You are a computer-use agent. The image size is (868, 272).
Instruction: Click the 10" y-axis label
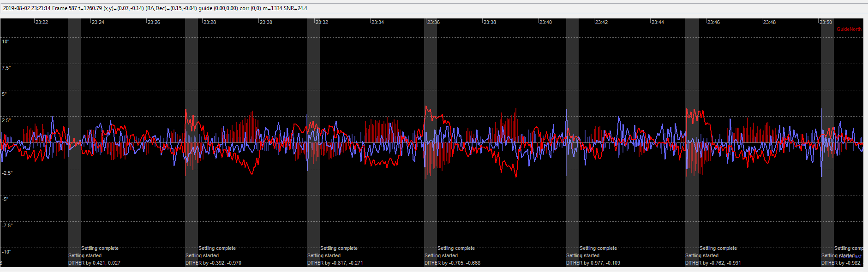click(x=6, y=41)
